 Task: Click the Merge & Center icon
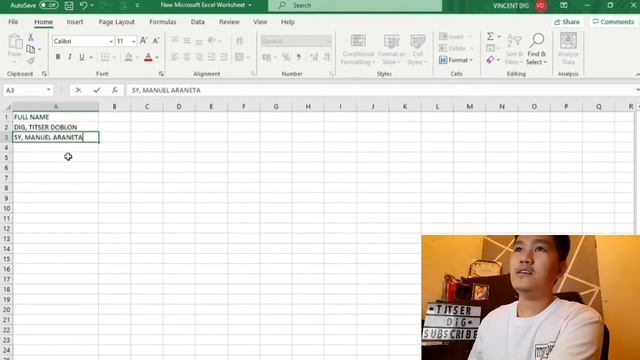[x=240, y=57]
